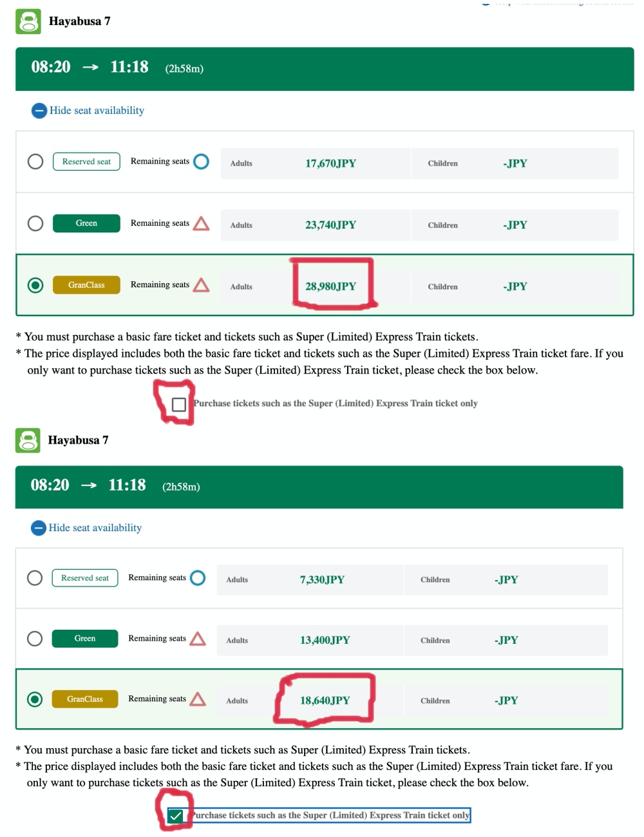
Task: Click the top GranClass availability triangle icon
Action: 202,285
